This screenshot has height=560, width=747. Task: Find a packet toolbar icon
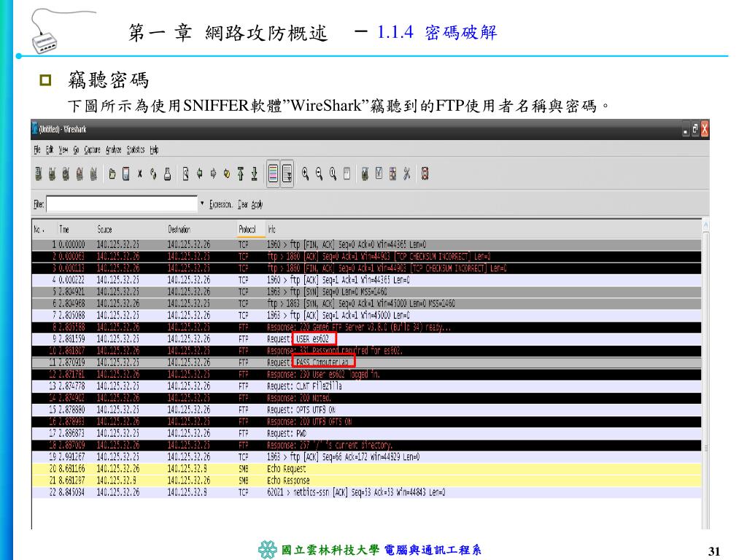click(x=186, y=174)
